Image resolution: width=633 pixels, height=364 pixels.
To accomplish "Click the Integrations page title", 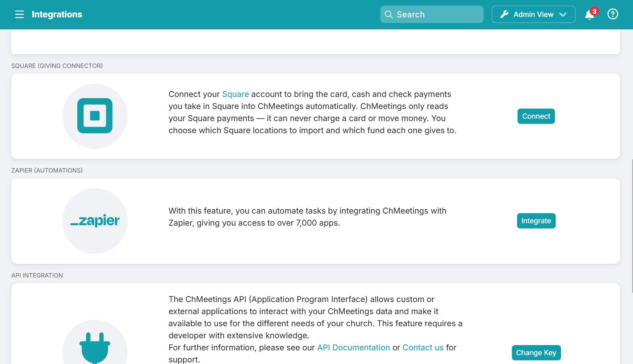I will click(57, 14).
